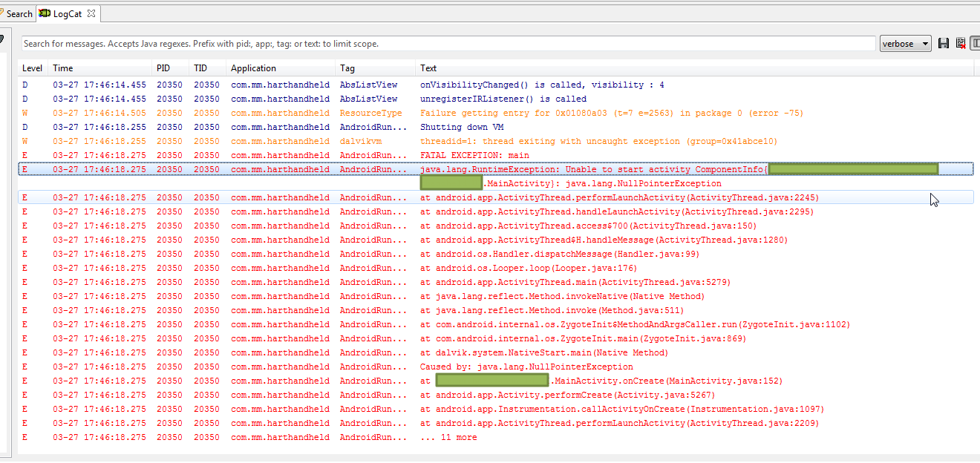This screenshot has height=463, width=980.
Task: Select the 'ActivityThread.main(ActivityThread.java:5279)' line
Action: coord(496,282)
